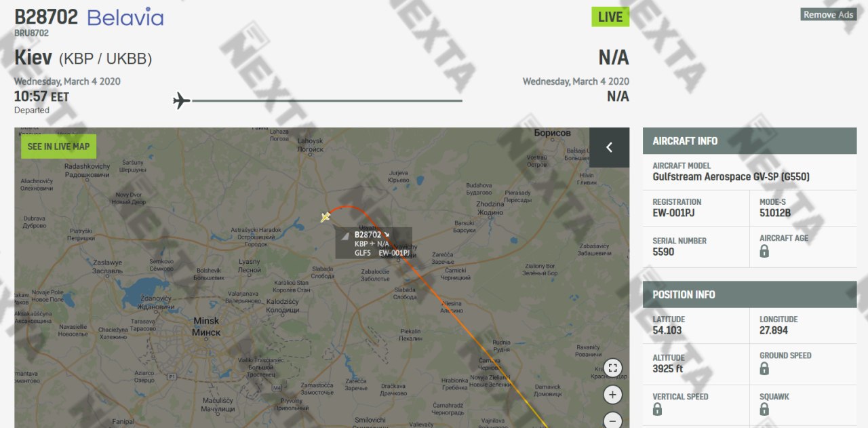Click registration EW-001PJ link

click(673, 213)
